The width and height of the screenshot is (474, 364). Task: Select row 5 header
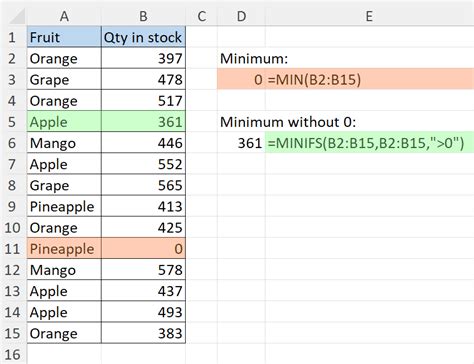tap(13, 122)
